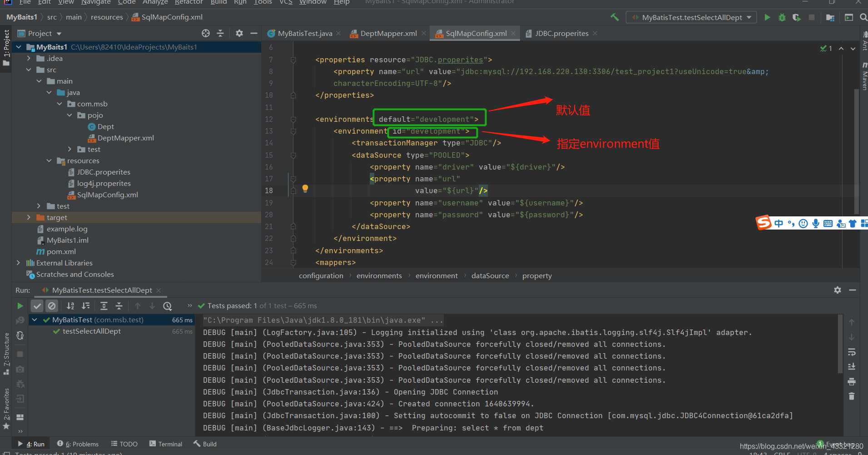Expand the .idea folder
Image resolution: width=868 pixels, height=455 pixels.
(29, 58)
